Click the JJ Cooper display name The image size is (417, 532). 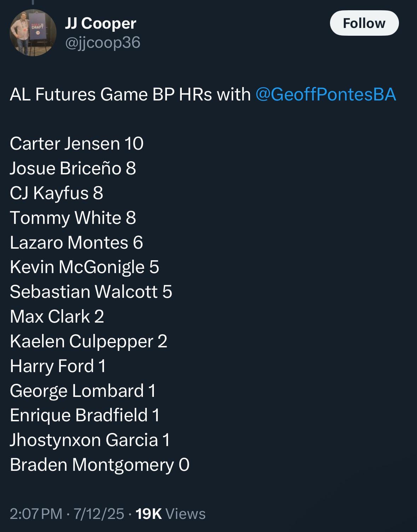[x=100, y=23]
